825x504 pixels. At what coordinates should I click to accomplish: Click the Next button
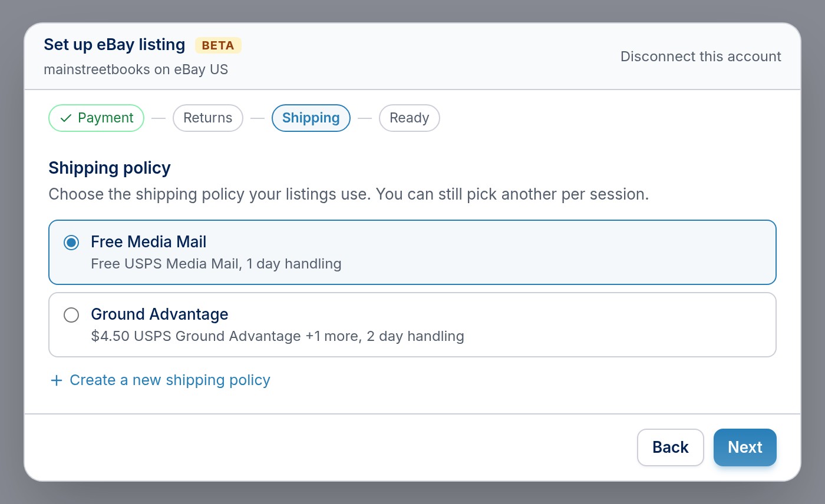point(745,447)
